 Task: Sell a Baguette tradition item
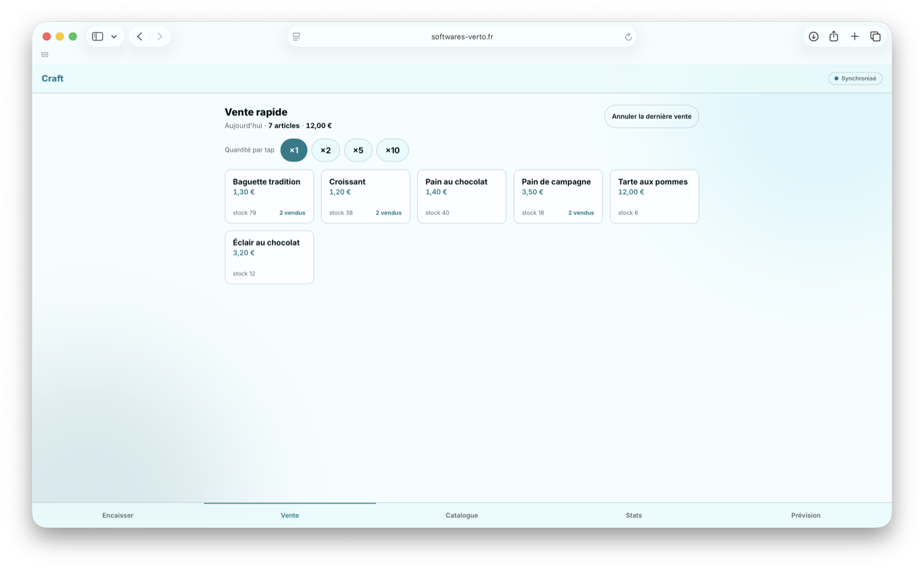[269, 197]
